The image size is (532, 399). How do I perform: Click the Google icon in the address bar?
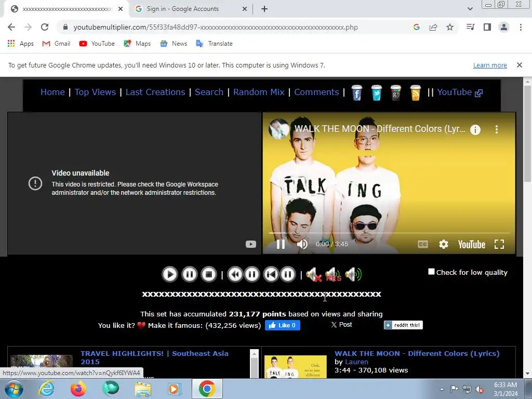(x=417, y=27)
